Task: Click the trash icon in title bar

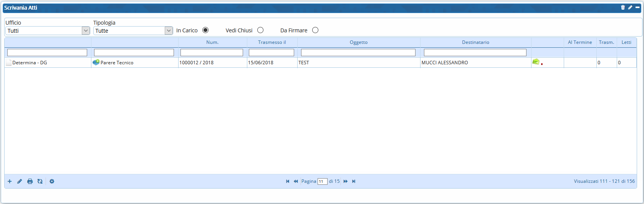Action: [623, 7]
